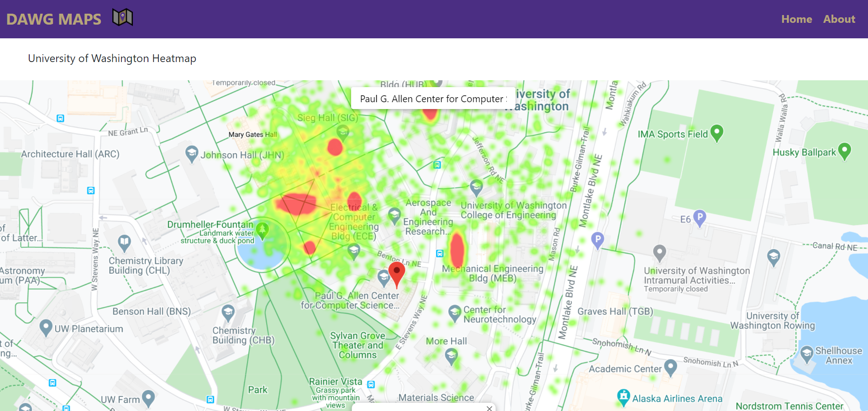Click the Chemistry Building (CHB) marker
The height and width of the screenshot is (411, 868).
[x=228, y=313]
